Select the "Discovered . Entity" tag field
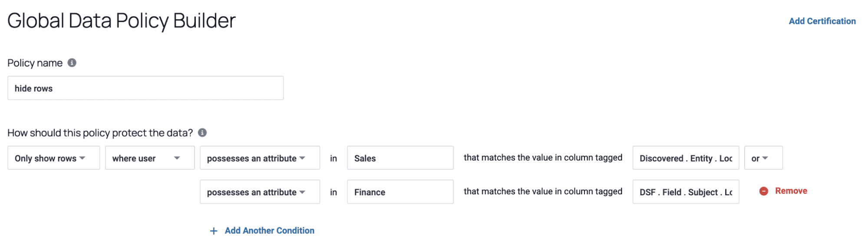 (x=685, y=158)
